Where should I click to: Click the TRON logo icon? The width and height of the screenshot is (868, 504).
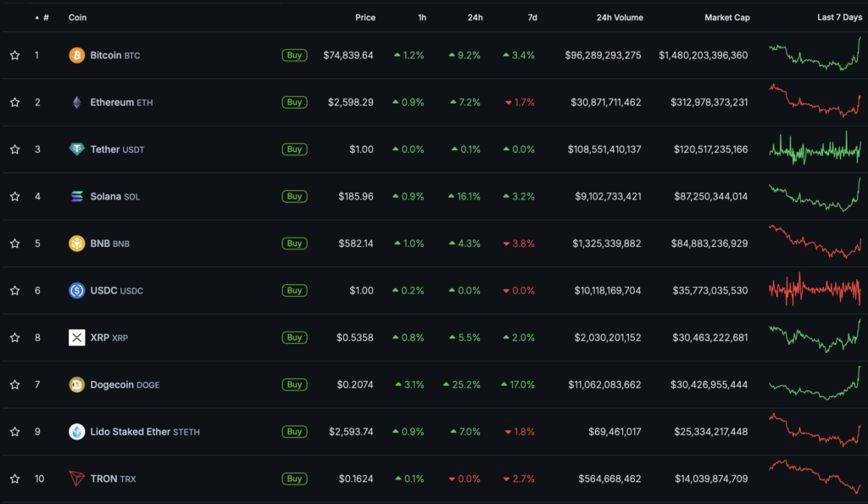click(x=77, y=479)
